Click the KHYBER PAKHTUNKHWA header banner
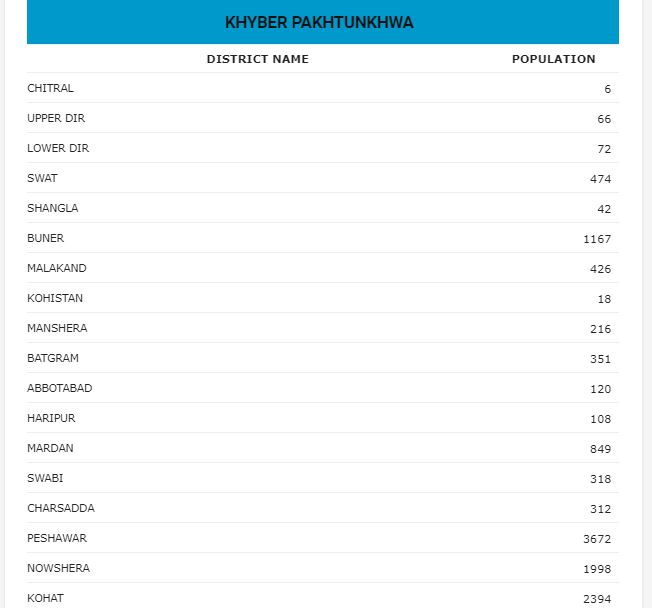 (x=322, y=22)
